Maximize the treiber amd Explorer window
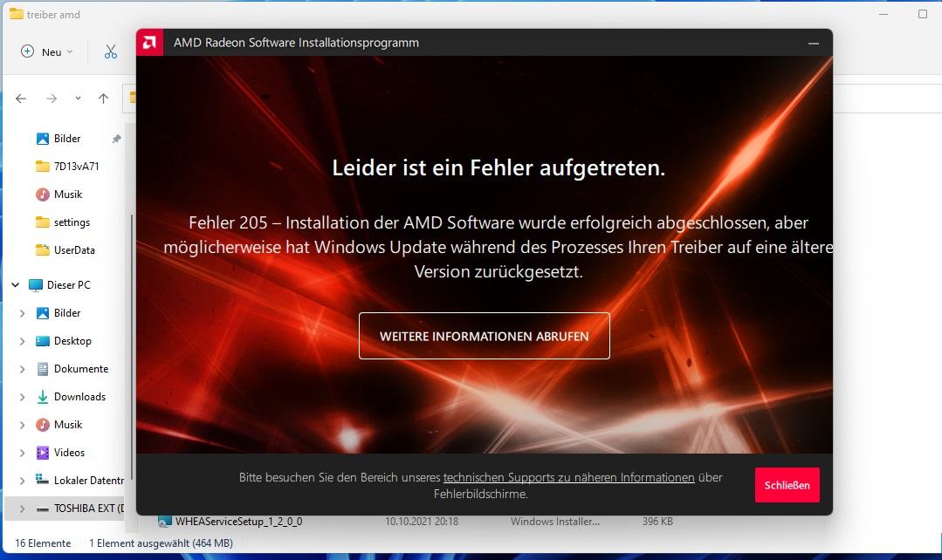This screenshot has height=560, width=942. [923, 14]
